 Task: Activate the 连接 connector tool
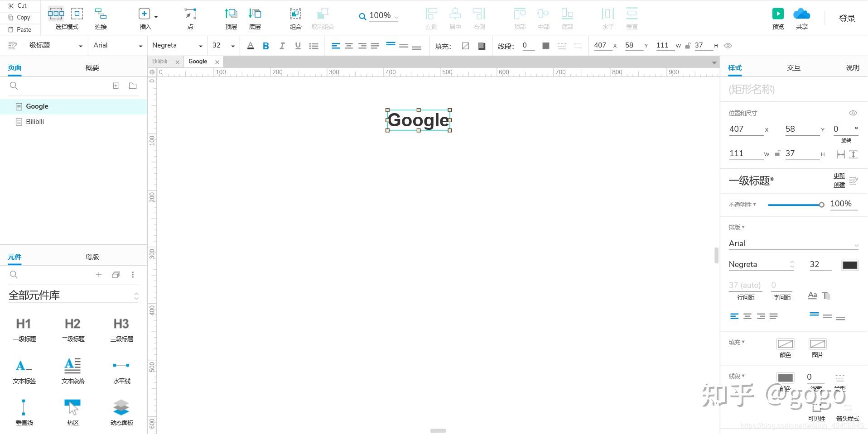(x=101, y=14)
